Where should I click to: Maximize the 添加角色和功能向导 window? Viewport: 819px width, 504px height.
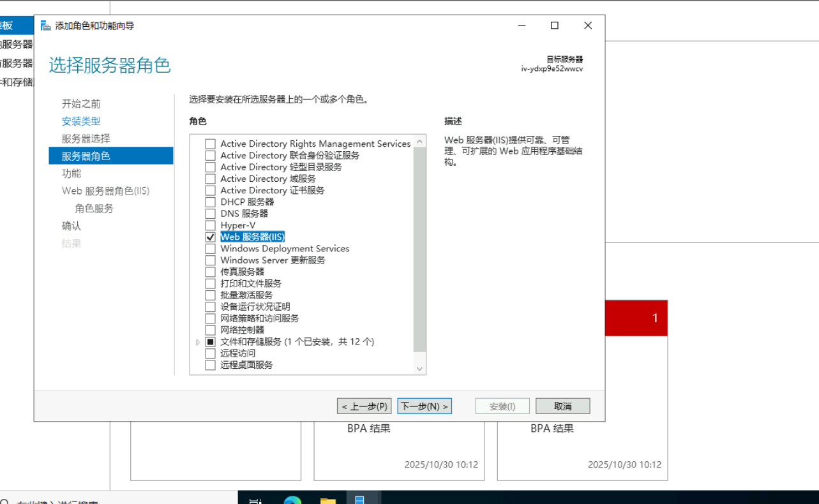tap(555, 26)
